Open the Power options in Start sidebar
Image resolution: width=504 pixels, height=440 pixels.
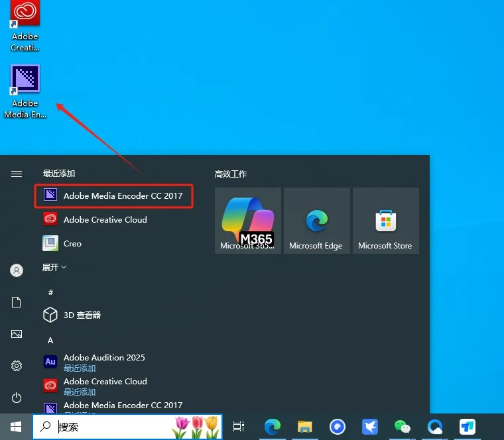(x=17, y=398)
